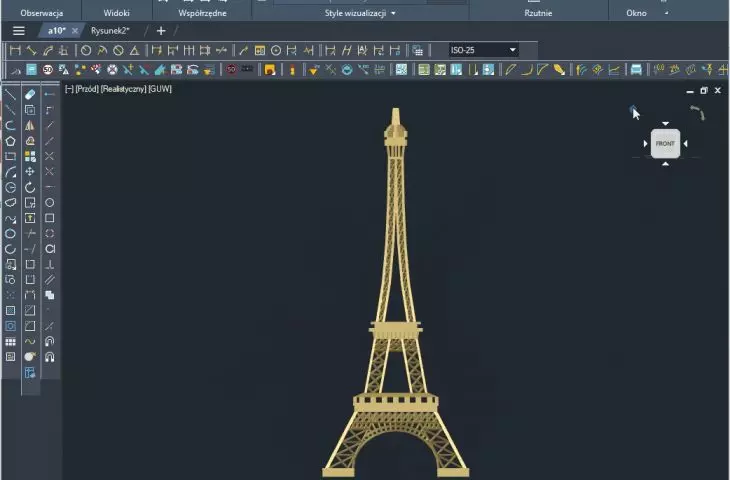The image size is (730, 480).
Task: Open the Rzutnie panel
Action: tap(538, 13)
